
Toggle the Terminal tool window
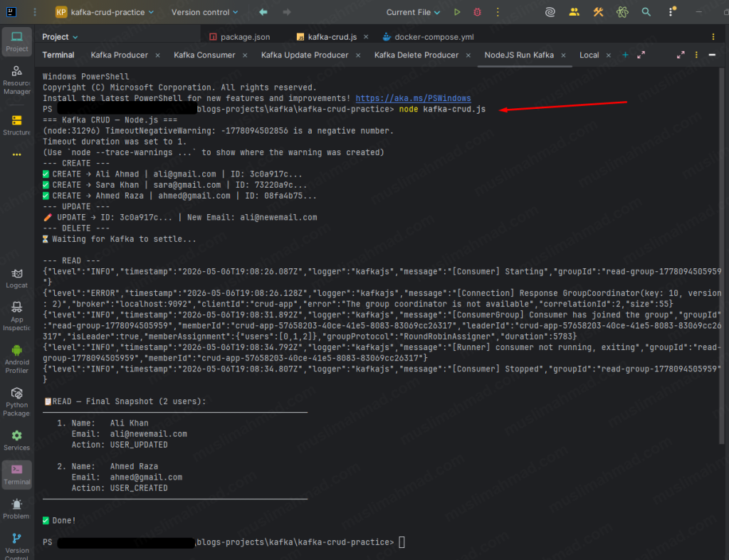(x=17, y=475)
